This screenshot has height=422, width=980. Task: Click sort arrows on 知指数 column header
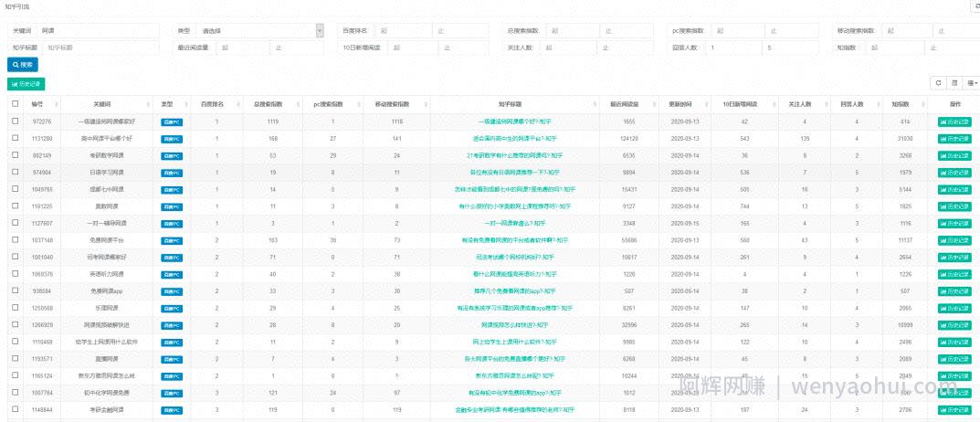click(x=922, y=104)
